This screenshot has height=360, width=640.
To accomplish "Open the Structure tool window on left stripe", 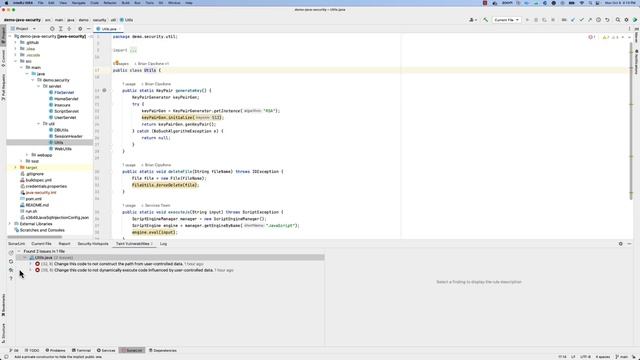I will (3, 333).
